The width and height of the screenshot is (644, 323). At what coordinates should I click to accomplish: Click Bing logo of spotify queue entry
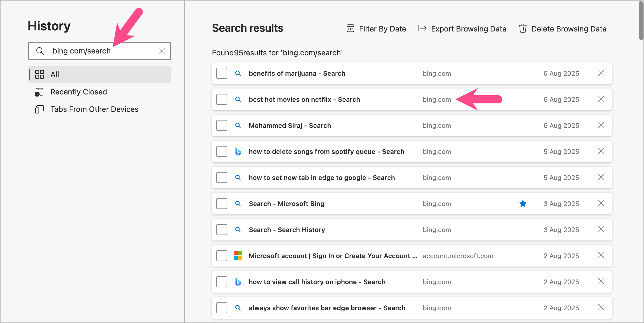tap(238, 151)
